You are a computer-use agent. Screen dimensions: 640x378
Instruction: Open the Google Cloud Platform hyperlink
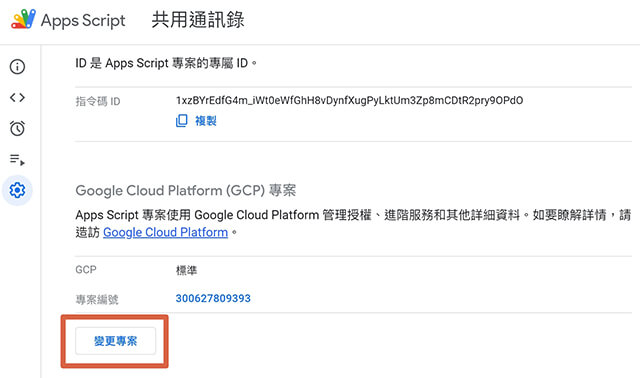[165, 232]
